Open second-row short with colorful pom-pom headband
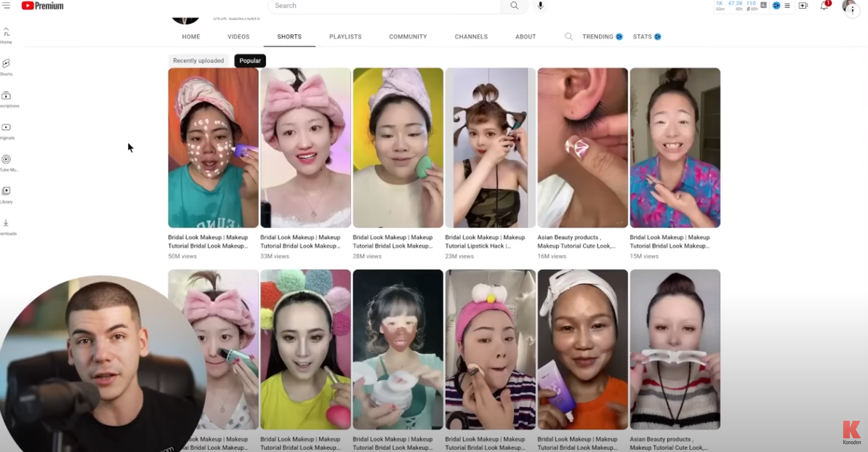The width and height of the screenshot is (868, 452). click(305, 350)
